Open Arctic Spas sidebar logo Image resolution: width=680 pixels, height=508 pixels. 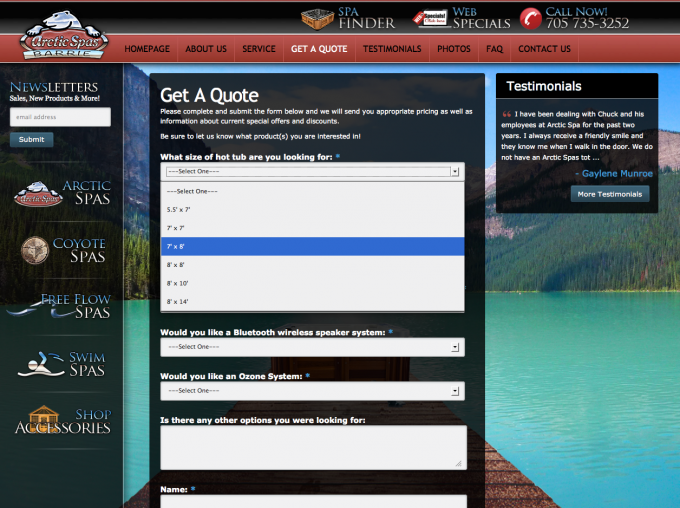click(x=38, y=194)
